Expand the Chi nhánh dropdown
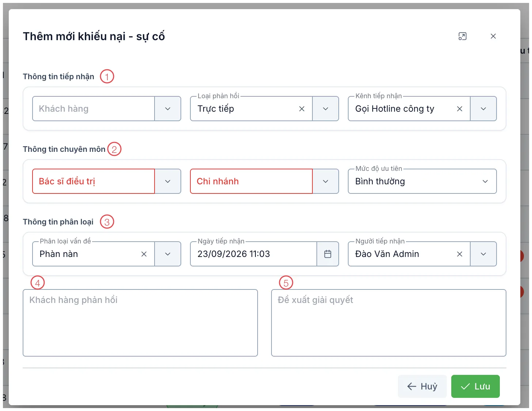Viewport: 532px width, 411px height. coord(326,181)
